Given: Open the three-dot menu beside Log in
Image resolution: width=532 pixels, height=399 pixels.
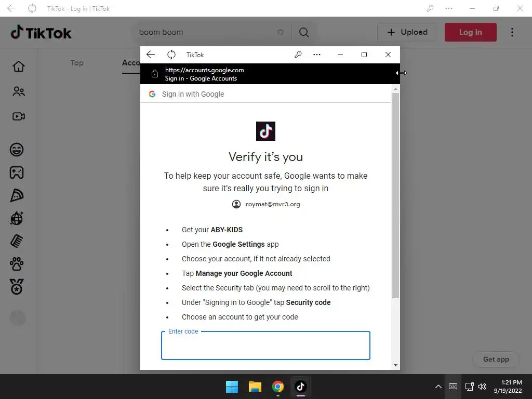Looking at the screenshot, I should pyautogui.click(x=512, y=32).
